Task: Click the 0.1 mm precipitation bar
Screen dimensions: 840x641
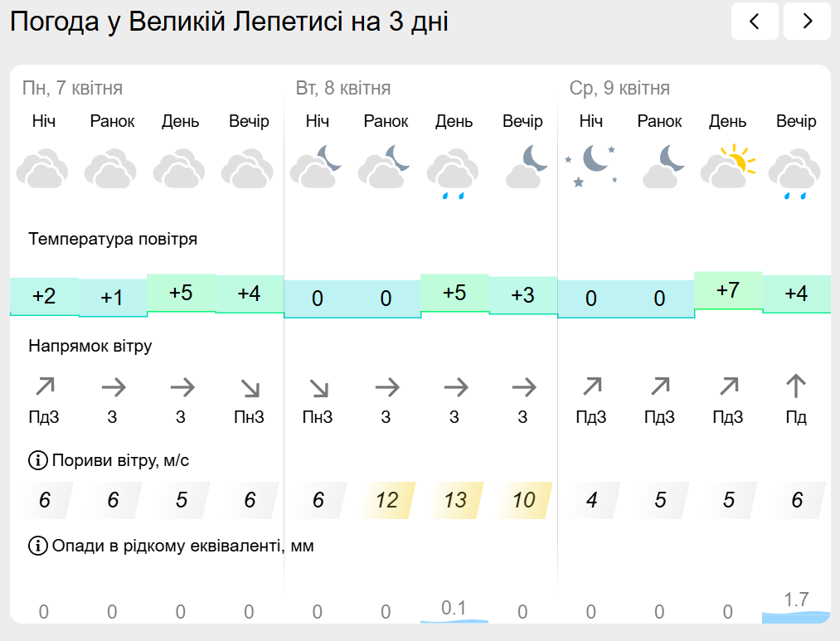Action: (x=454, y=621)
